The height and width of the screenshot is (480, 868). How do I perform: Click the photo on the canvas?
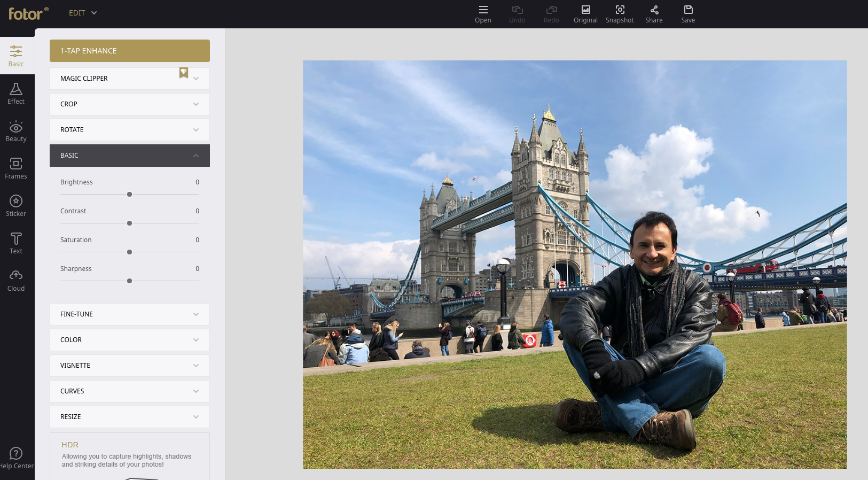(x=574, y=265)
